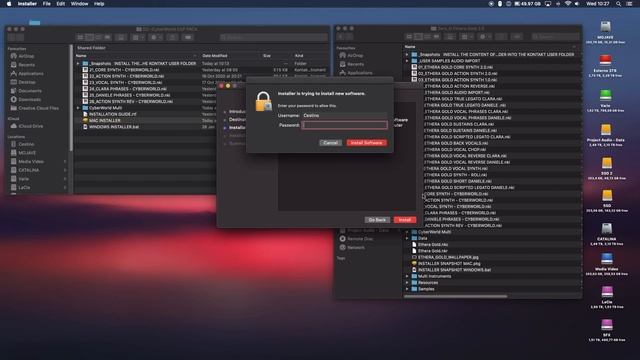Image resolution: width=640 pixels, height=360 pixels.
Task: Select 01_ETHERA GOLD CORE SYNTH 2.0.nki
Action: 455,67
